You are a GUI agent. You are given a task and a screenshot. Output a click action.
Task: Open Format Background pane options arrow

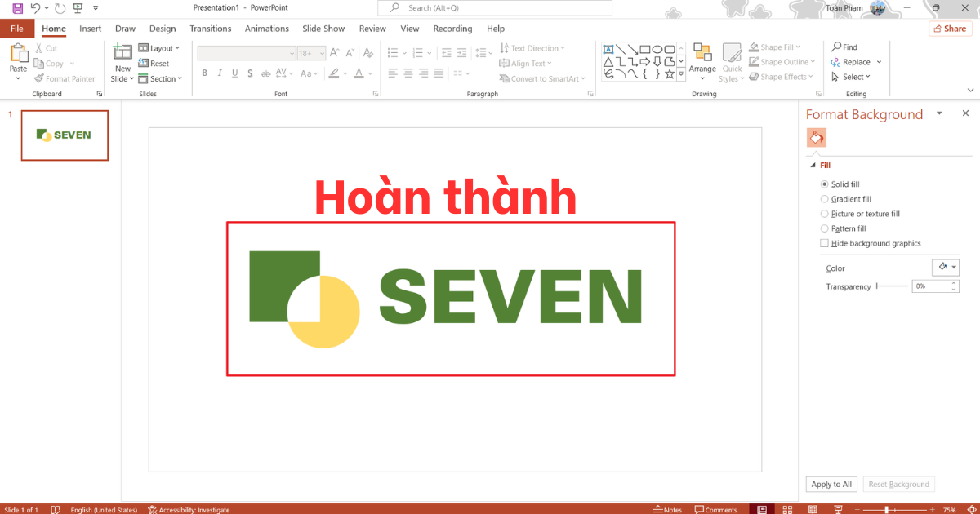[x=939, y=113]
